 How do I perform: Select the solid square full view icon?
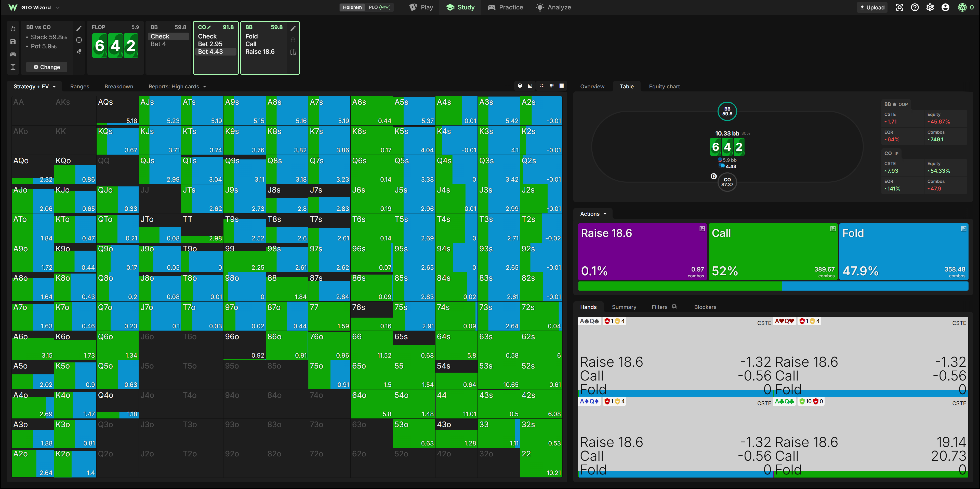(562, 86)
